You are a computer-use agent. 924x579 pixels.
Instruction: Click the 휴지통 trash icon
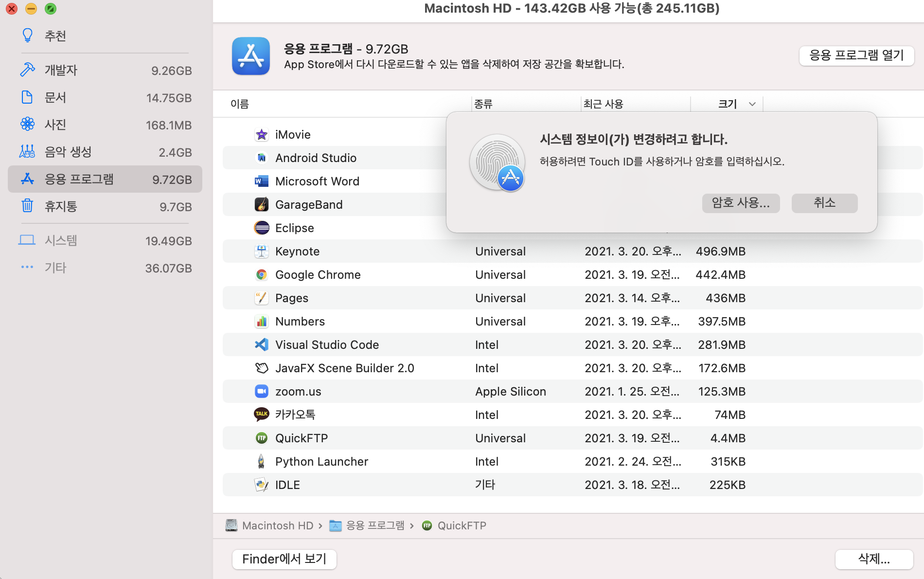pos(27,206)
